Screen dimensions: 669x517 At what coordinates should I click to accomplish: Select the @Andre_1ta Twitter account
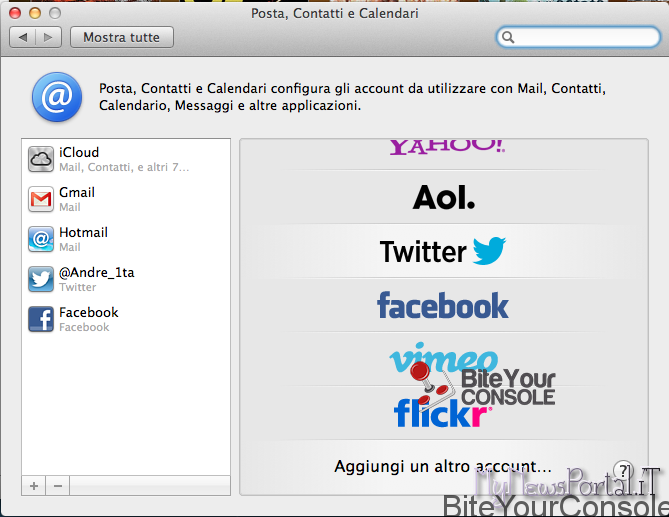click(x=96, y=273)
